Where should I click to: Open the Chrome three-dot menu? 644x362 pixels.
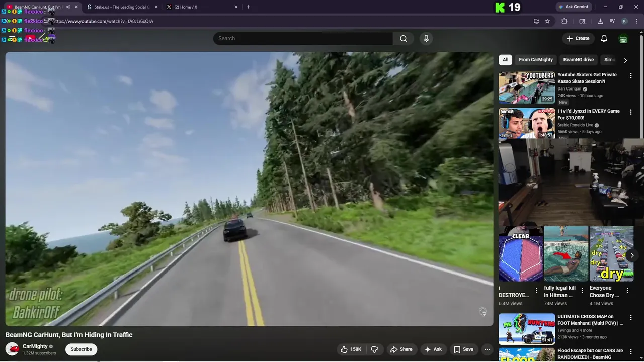(636, 21)
